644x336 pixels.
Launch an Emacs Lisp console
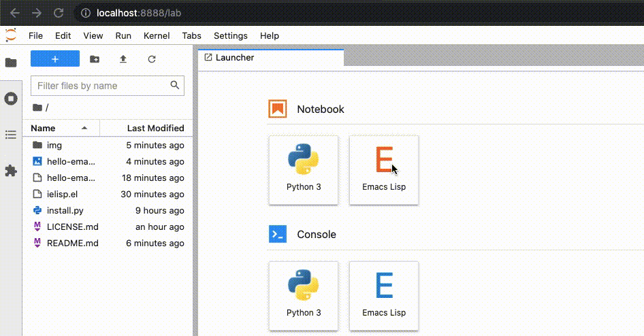coord(384,295)
